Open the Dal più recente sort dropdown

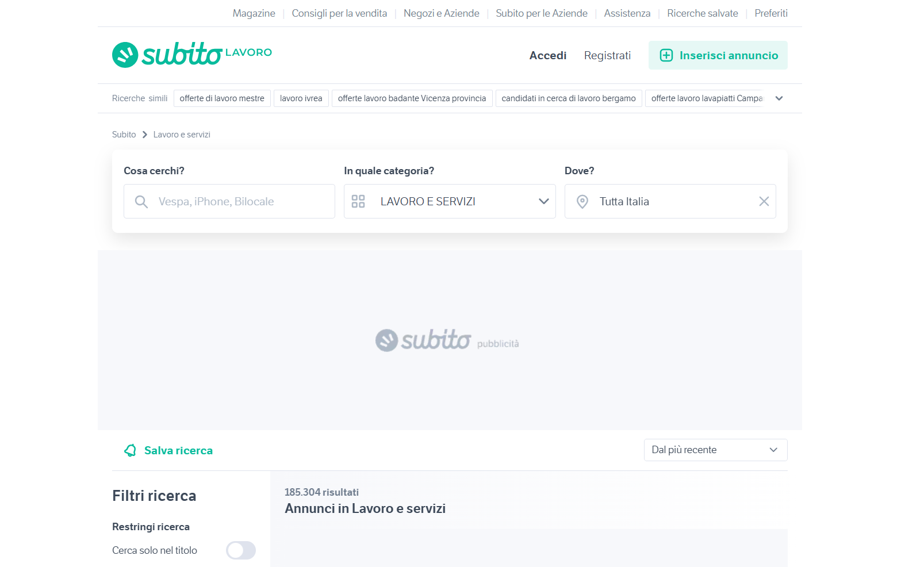tap(715, 450)
